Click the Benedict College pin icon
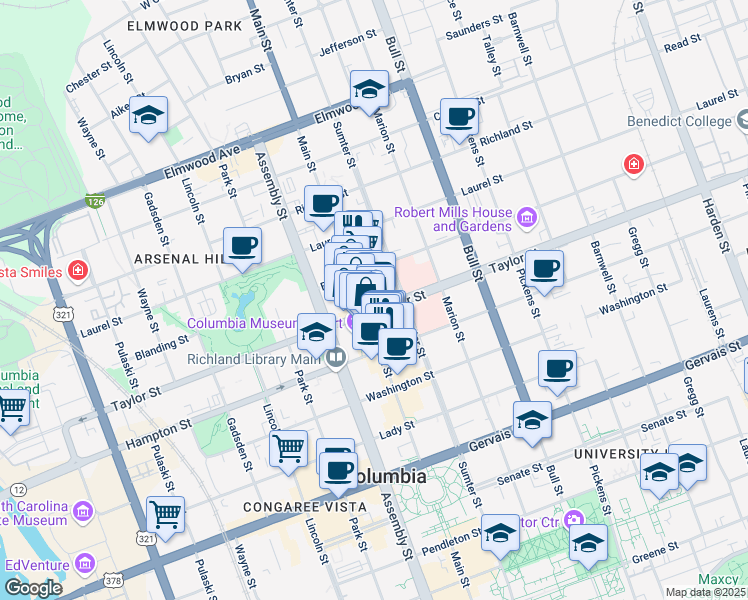The width and height of the screenshot is (748, 600). pyautogui.click(x=743, y=120)
